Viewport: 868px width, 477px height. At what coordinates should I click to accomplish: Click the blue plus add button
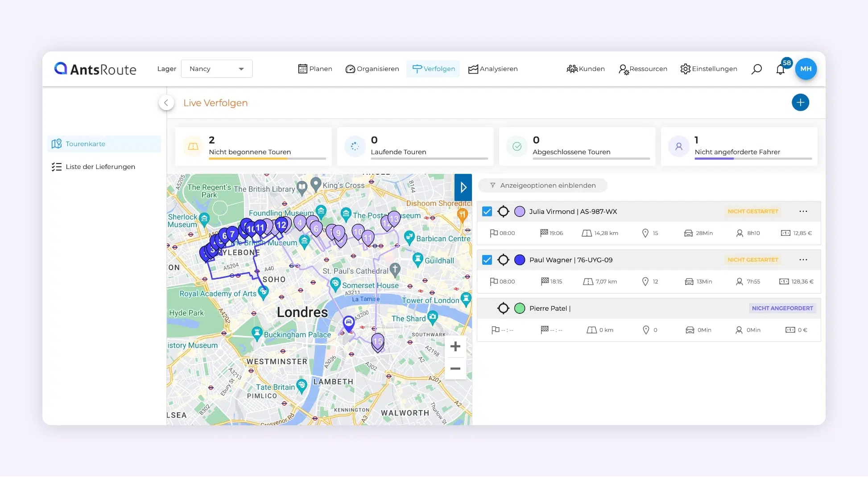pos(800,103)
